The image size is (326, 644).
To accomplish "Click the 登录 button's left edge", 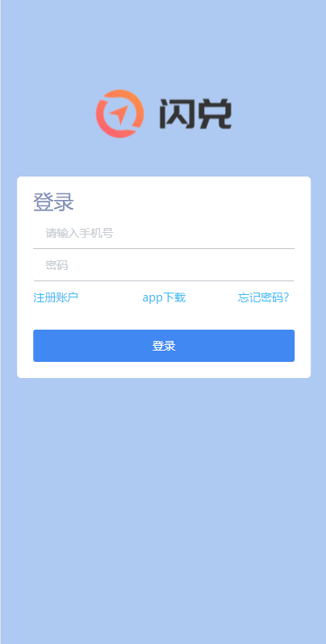I will pyautogui.click(x=36, y=346).
